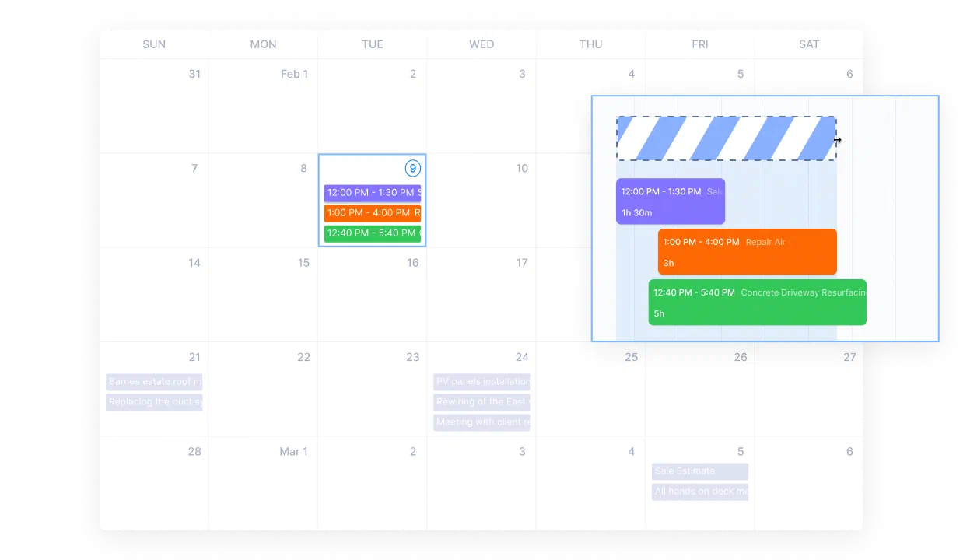Select the striped dashed time block in timeline panel

(x=727, y=138)
